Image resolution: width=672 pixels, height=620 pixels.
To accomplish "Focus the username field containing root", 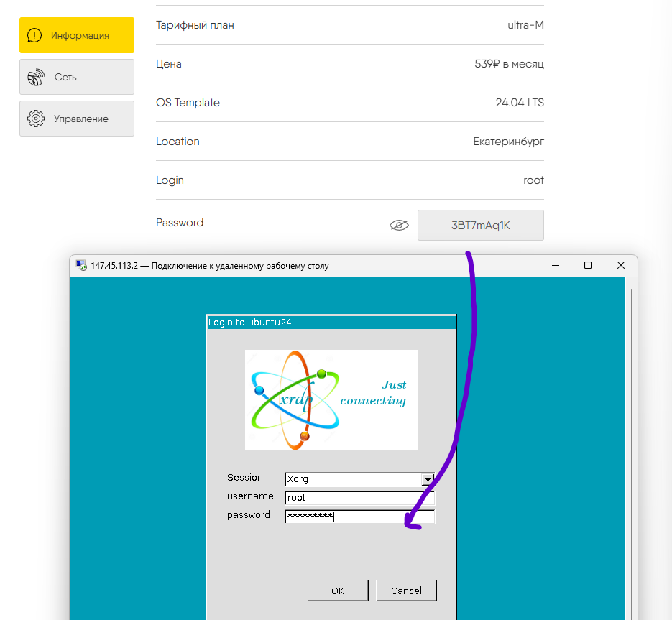I will pos(359,497).
